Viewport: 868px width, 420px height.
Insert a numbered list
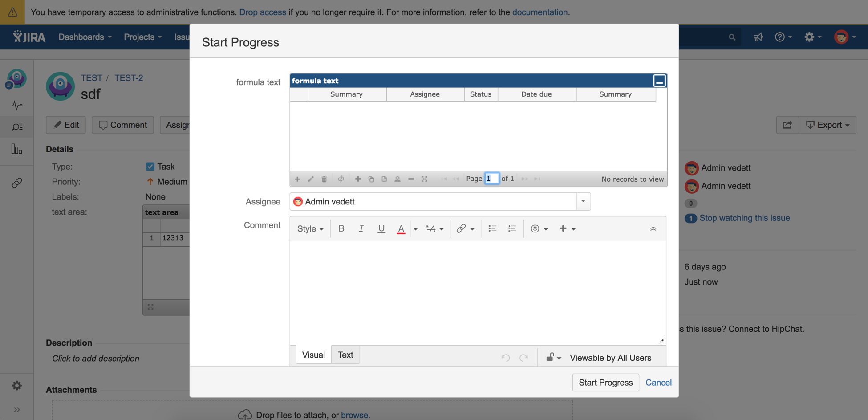tap(512, 228)
